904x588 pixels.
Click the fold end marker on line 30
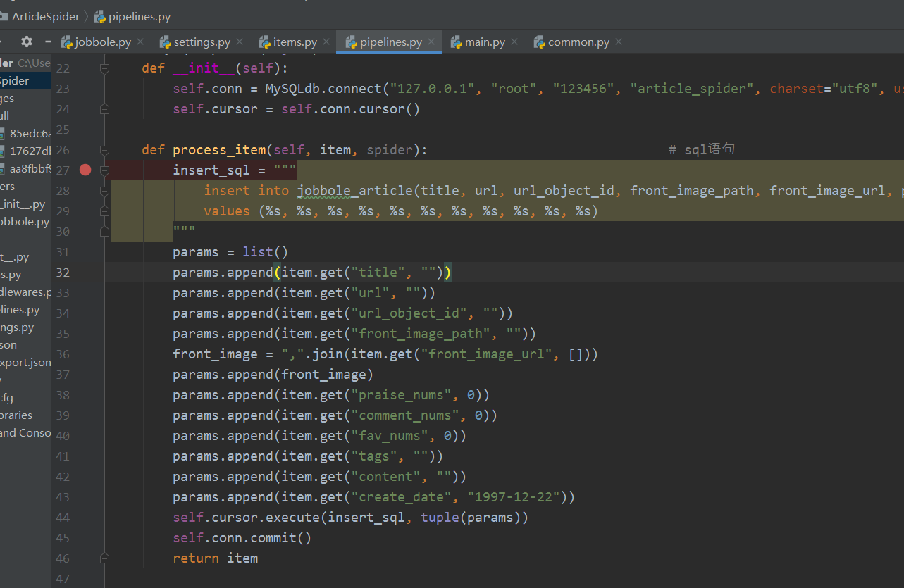(x=104, y=231)
